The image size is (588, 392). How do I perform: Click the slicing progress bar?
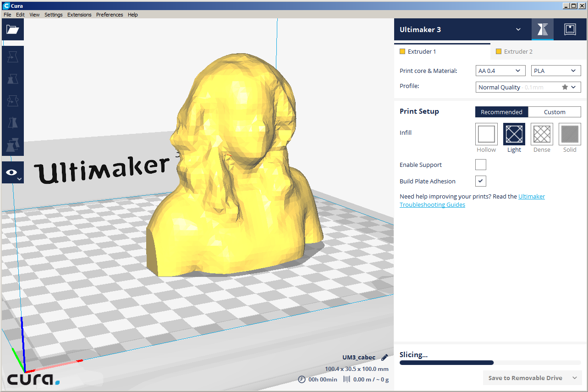pos(490,363)
